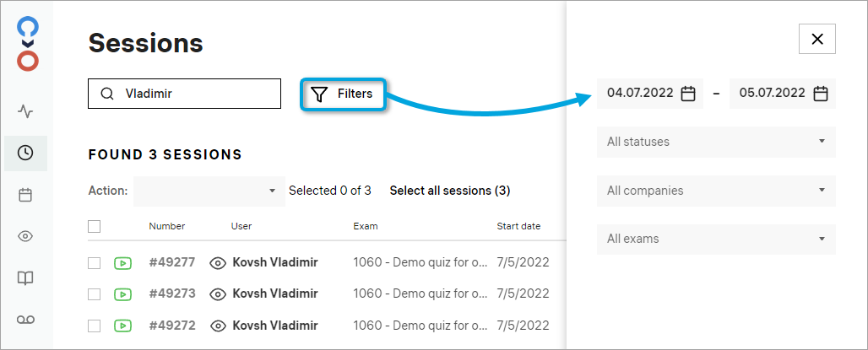Viewport: 868px width, 350px height.
Task: Play video for session #49277
Action: 122,263
